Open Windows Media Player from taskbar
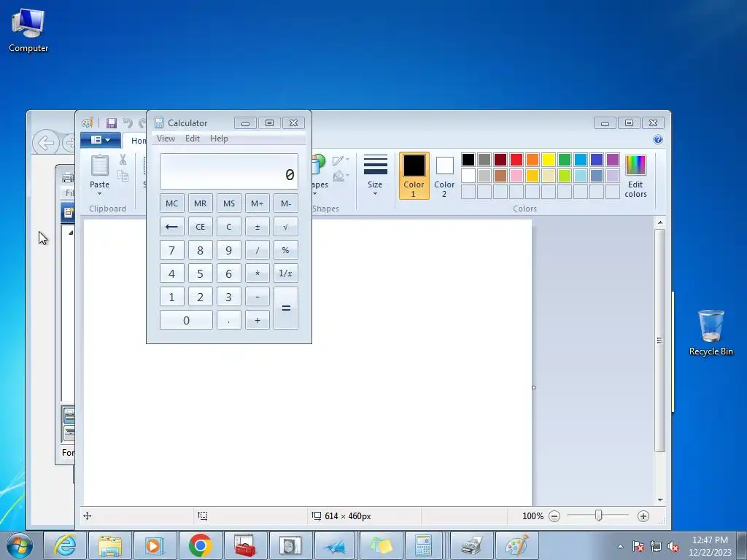This screenshot has height=560, width=747. tap(155, 545)
